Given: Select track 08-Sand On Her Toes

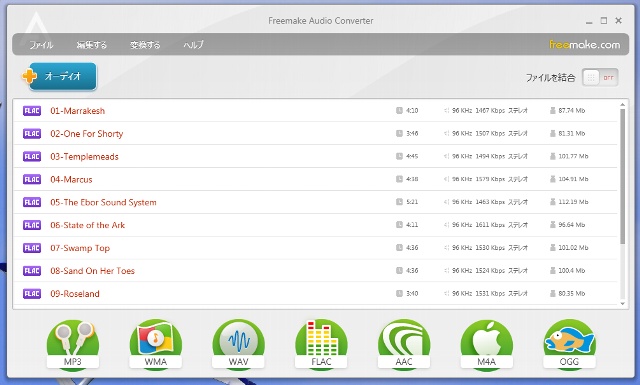Looking at the screenshot, I should click(315, 270).
